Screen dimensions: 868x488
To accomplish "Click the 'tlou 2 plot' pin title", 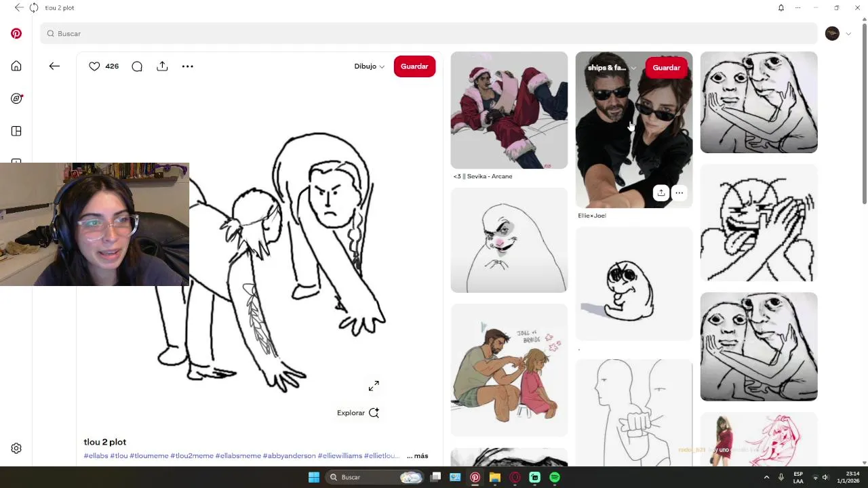I will 105,442.
